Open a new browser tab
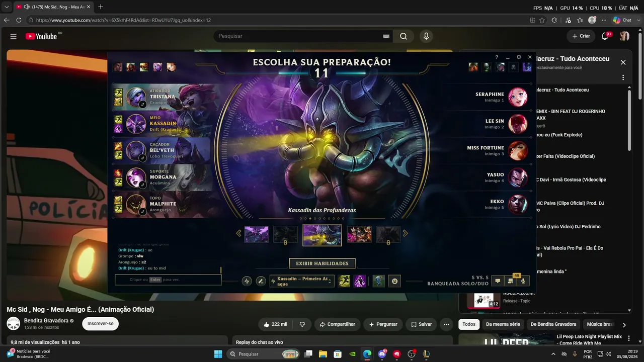644x362 pixels. point(101,7)
